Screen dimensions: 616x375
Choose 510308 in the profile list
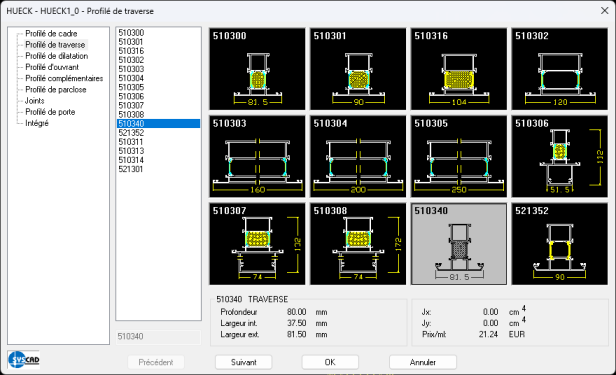click(158, 114)
